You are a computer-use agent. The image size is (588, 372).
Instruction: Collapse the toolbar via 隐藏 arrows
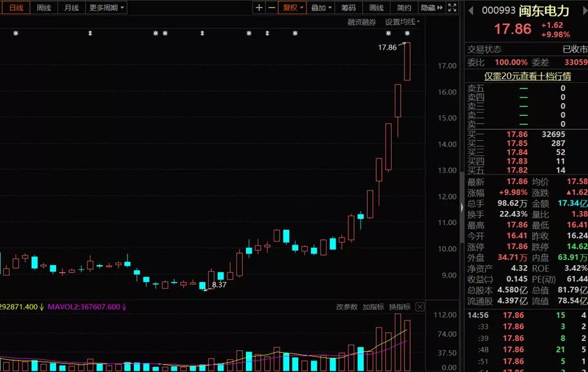point(432,7)
